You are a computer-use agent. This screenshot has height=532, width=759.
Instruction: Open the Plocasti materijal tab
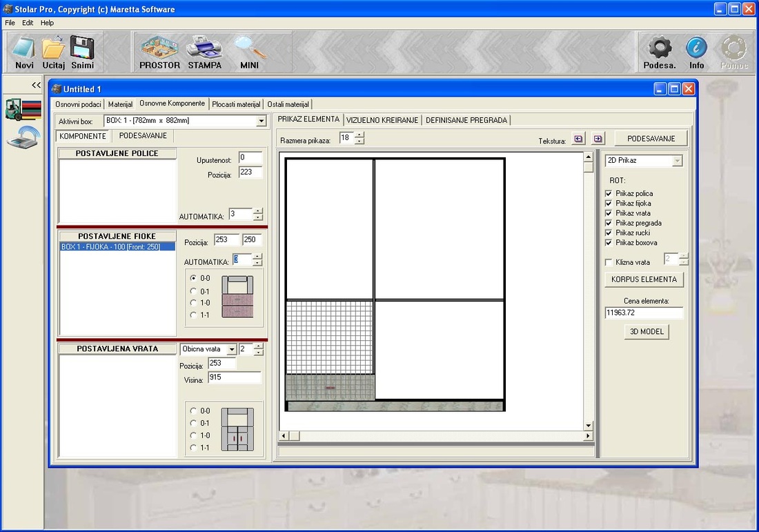(x=236, y=105)
